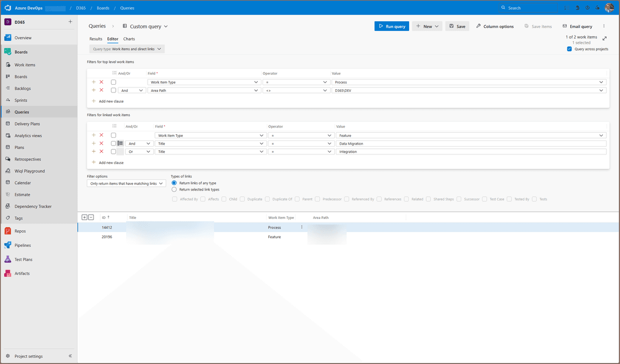
Task: Collapse all results with the minus box icon
Action: pyautogui.click(x=91, y=217)
